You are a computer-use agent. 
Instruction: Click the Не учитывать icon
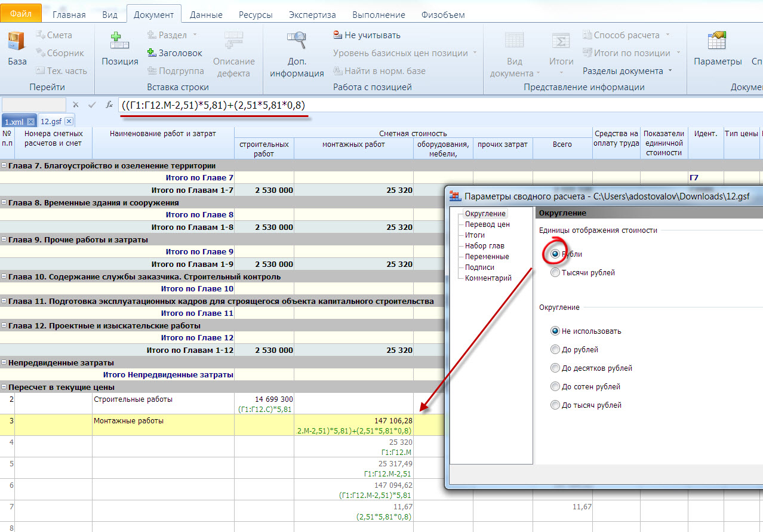(x=338, y=35)
